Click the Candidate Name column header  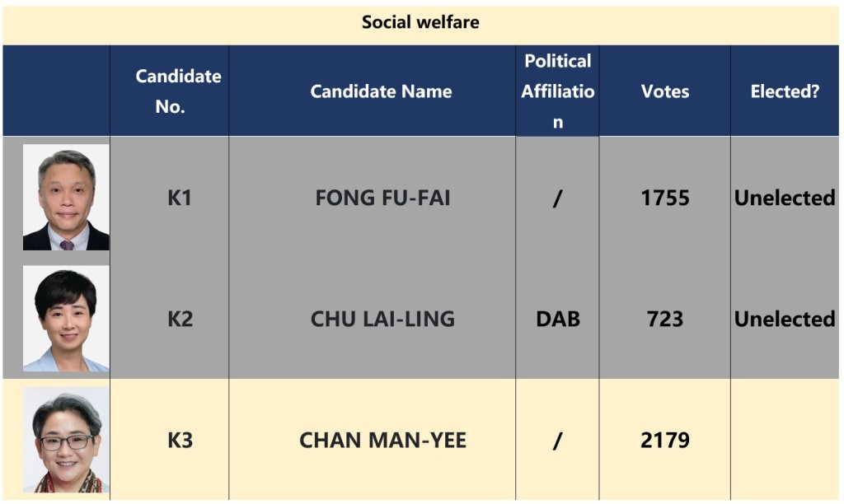(x=381, y=91)
